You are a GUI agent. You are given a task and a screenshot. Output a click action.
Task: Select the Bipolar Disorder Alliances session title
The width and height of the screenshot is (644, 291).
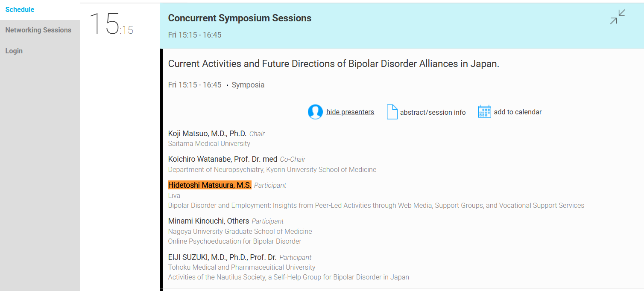pyautogui.click(x=334, y=64)
